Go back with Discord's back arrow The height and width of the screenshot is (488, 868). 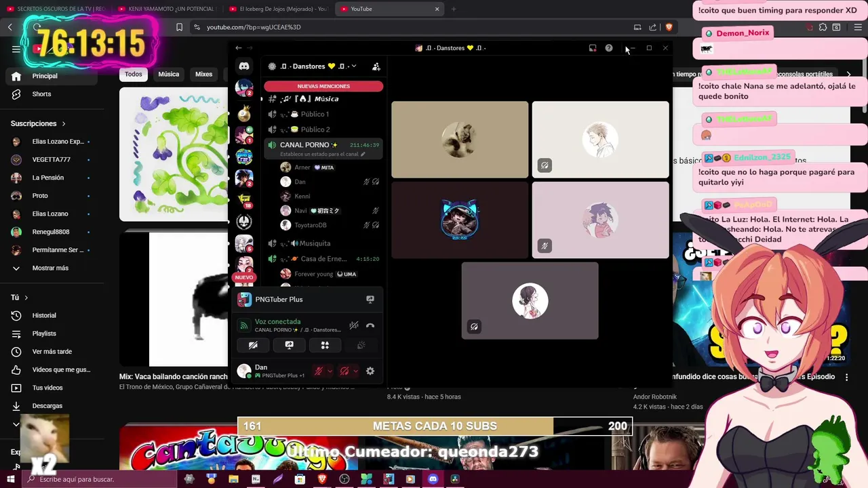pyautogui.click(x=239, y=48)
